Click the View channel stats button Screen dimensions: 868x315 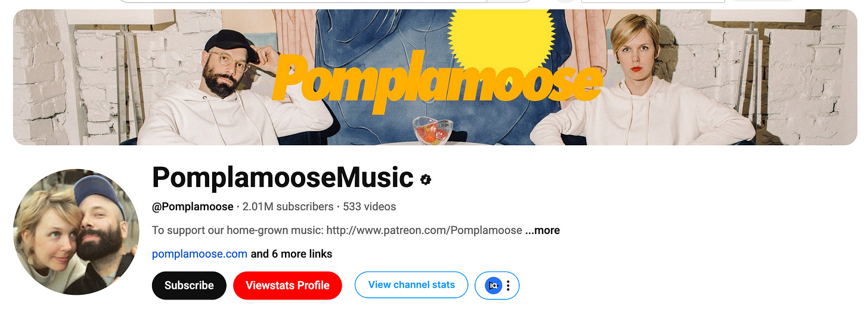point(411,285)
